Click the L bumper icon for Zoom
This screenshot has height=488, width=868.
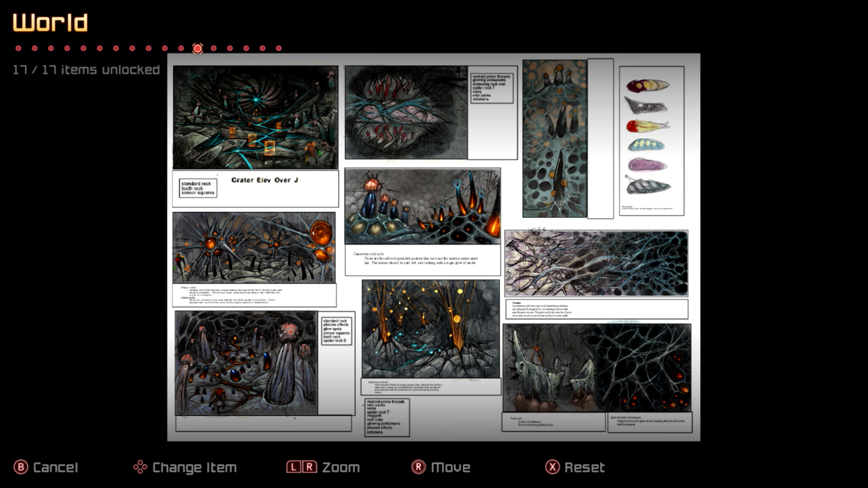click(294, 467)
